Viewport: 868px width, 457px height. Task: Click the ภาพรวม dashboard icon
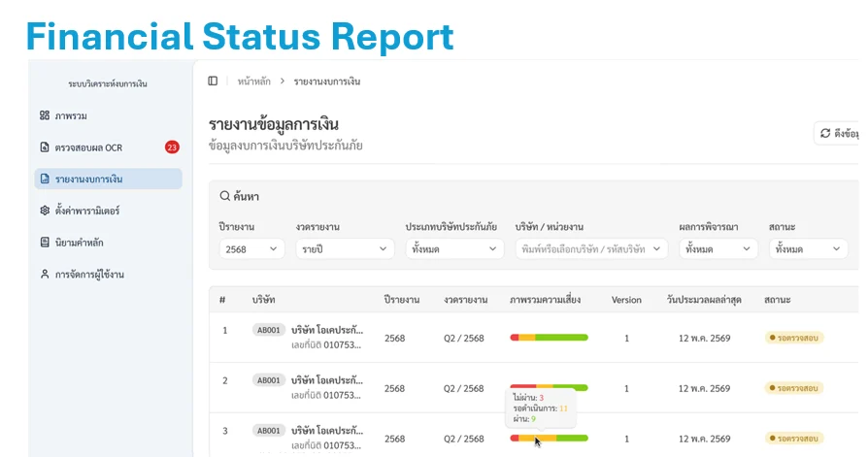(45, 115)
